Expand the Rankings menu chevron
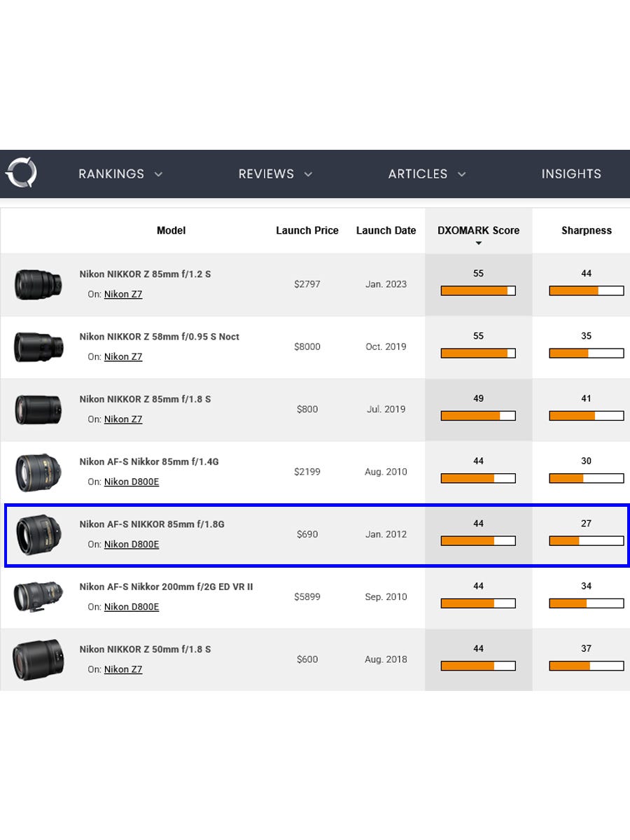The width and height of the screenshot is (630, 840). 158,174
